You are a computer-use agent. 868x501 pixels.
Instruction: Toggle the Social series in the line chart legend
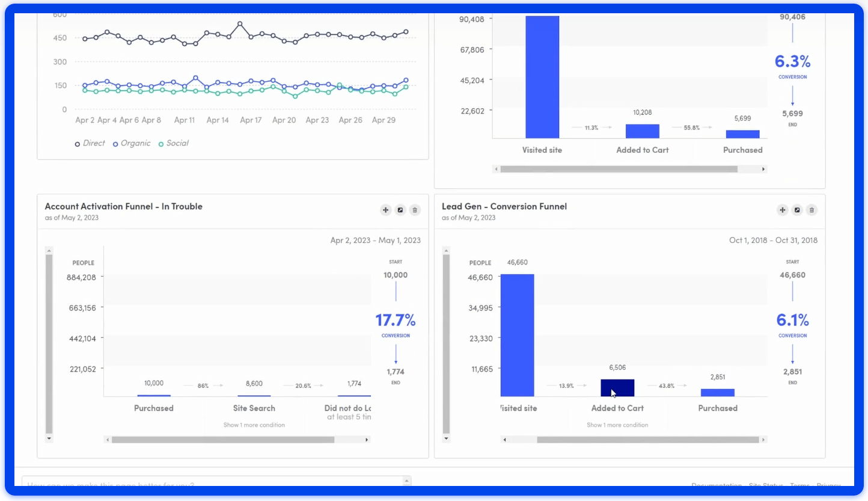click(x=174, y=143)
